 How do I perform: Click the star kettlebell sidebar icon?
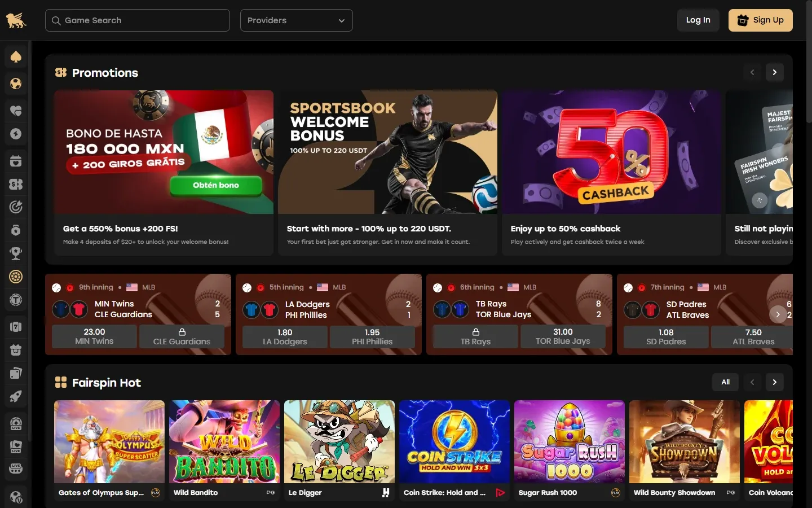[x=16, y=230]
